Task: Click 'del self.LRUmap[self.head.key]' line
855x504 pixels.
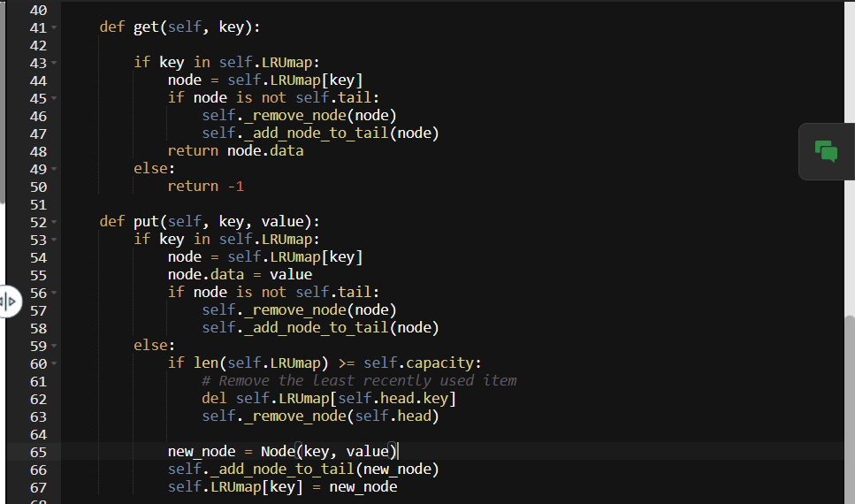Action: pyautogui.click(x=329, y=398)
